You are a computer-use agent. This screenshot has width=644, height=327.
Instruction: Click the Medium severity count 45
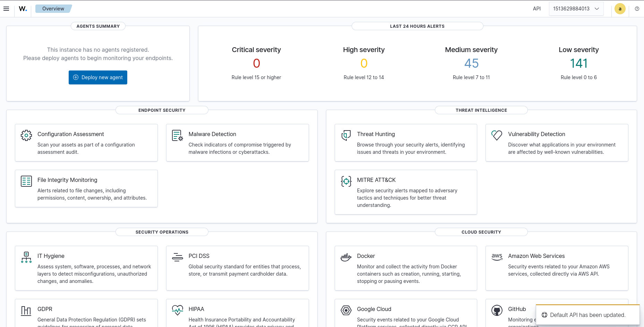coord(471,63)
